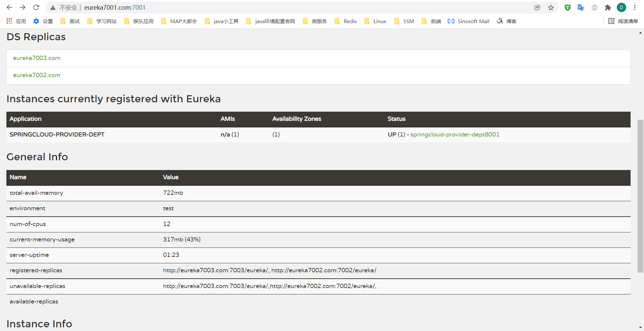Open the Linux bookmark folder
This screenshot has height=331, width=644.
click(375, 21)
